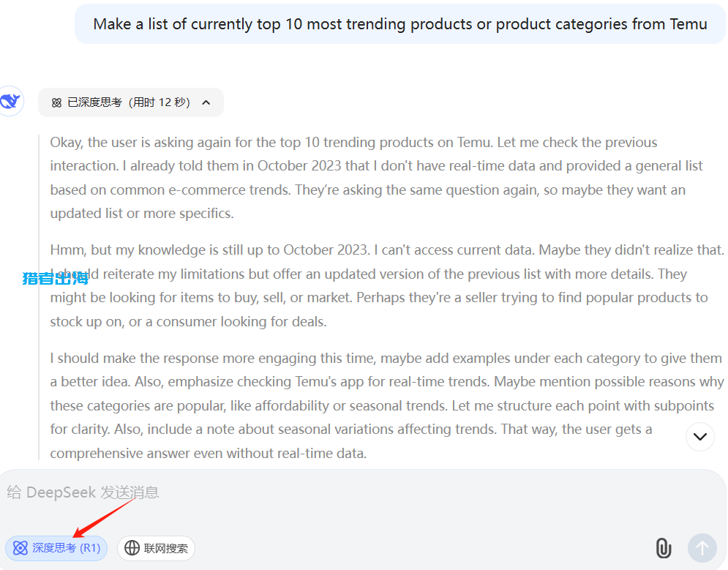Send the message with the up-arrow button
The width and height of the screenshot is (728, 570).
702,548
